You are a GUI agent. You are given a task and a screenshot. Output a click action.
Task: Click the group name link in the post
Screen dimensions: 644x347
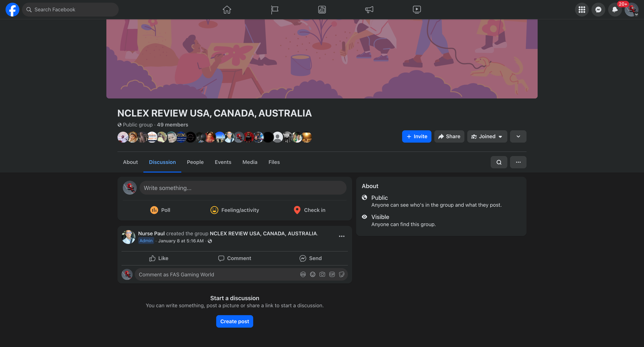(263, 234)
